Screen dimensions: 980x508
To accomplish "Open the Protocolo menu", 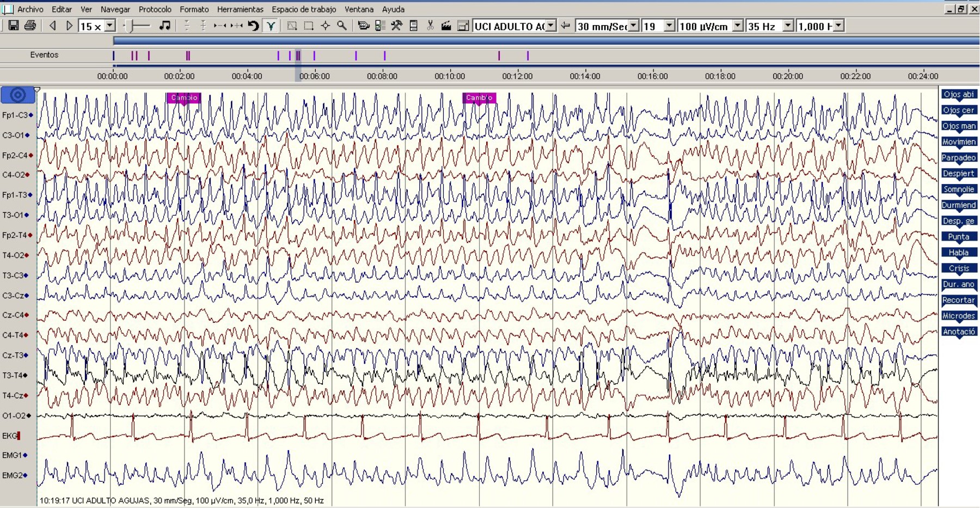I will click(x=155, y=9).
